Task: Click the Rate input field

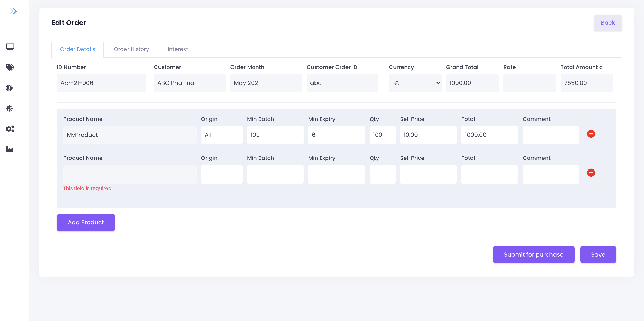Action: tap(529, 83)
